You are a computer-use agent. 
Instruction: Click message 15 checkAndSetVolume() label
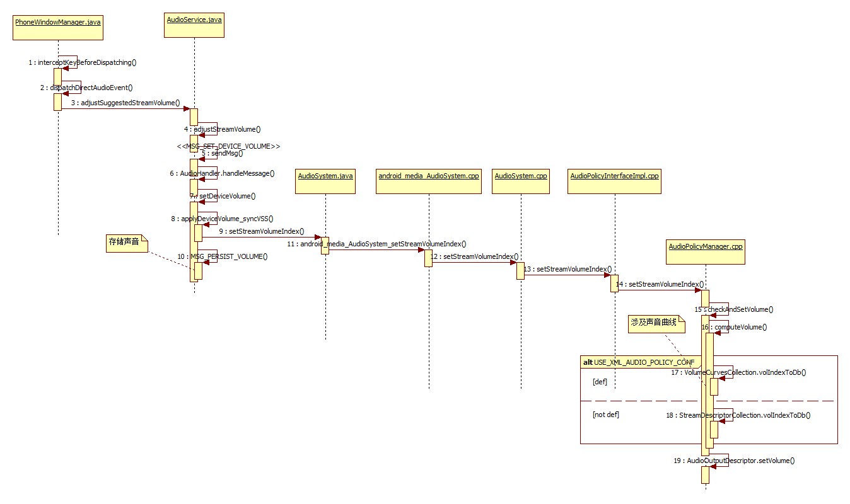(734, 309)
